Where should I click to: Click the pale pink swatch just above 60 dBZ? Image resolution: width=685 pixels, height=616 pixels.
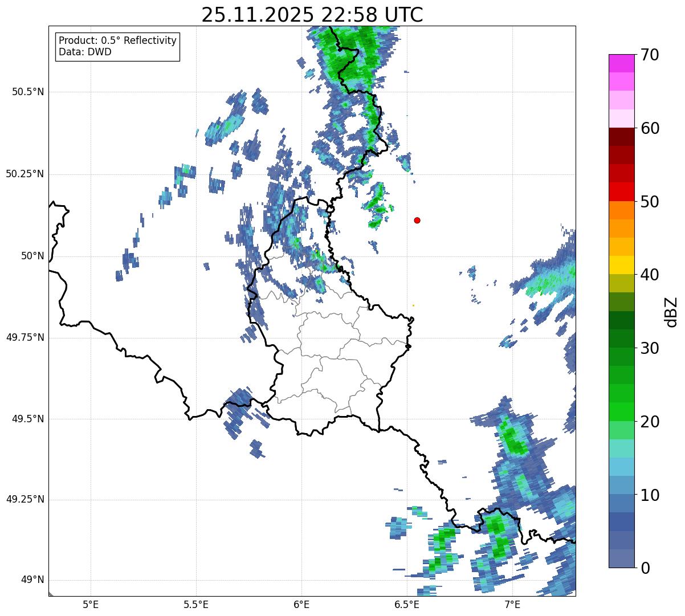click(x=622, y=119)
